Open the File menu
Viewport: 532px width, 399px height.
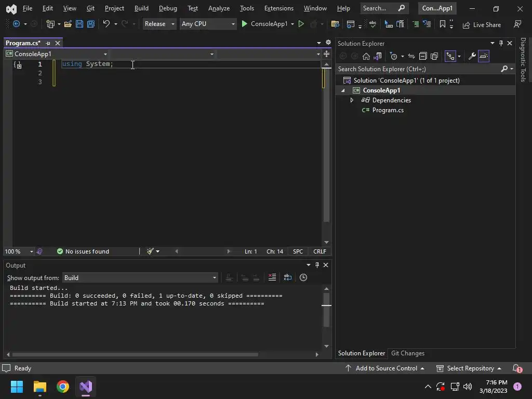point(27,8)
